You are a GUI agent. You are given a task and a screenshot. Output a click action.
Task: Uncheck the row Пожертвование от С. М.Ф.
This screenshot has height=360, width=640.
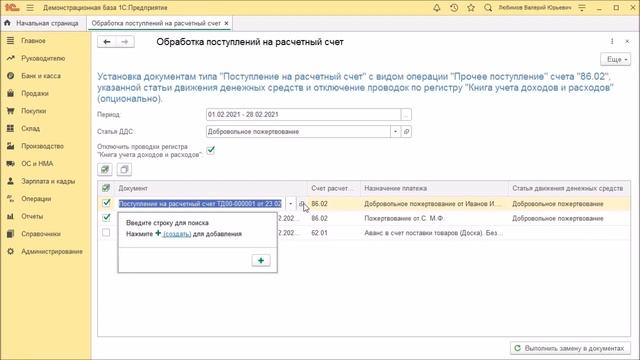106,218
